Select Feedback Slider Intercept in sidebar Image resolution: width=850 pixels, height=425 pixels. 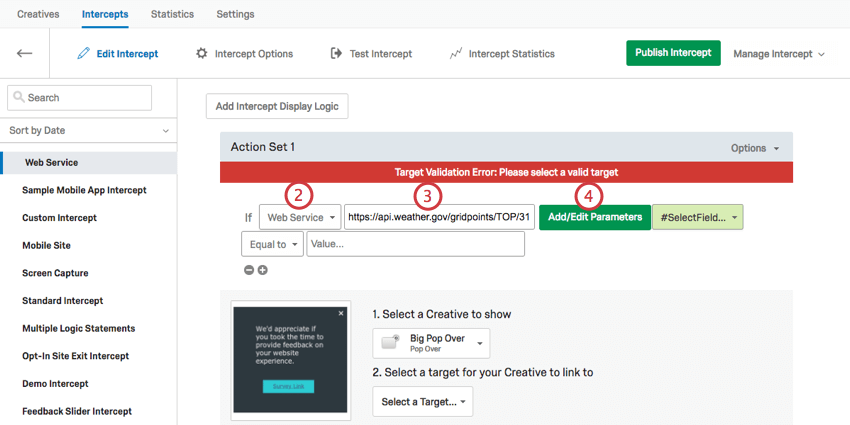click(x=77, y=411)
